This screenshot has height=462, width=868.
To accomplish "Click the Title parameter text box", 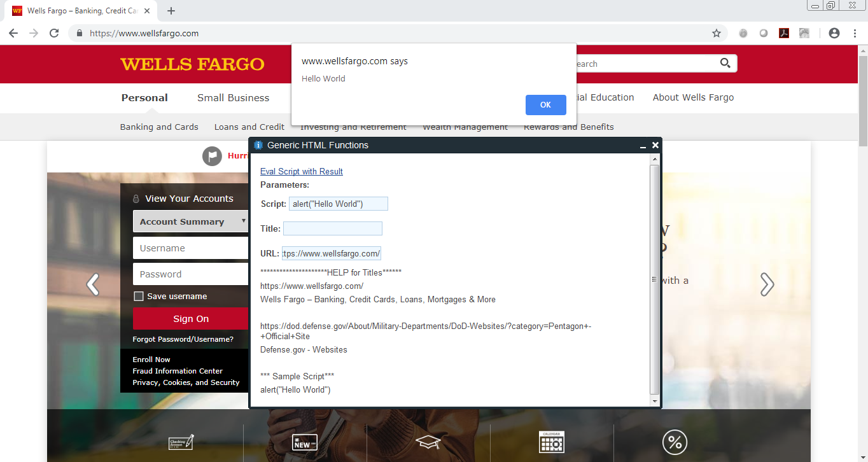I will pos(332,228).
